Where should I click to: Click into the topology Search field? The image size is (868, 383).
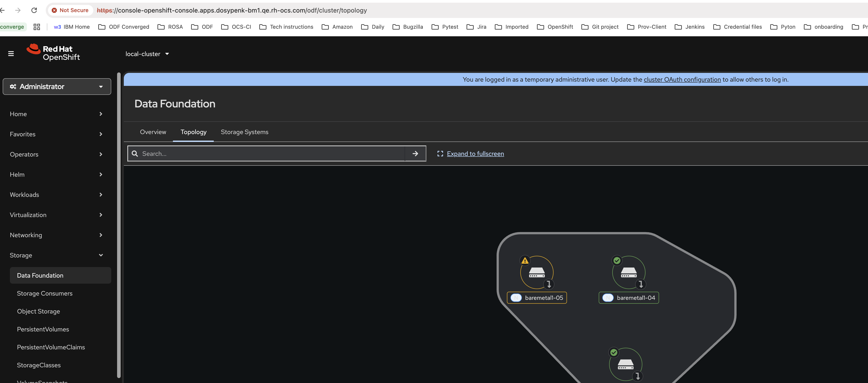270,154
